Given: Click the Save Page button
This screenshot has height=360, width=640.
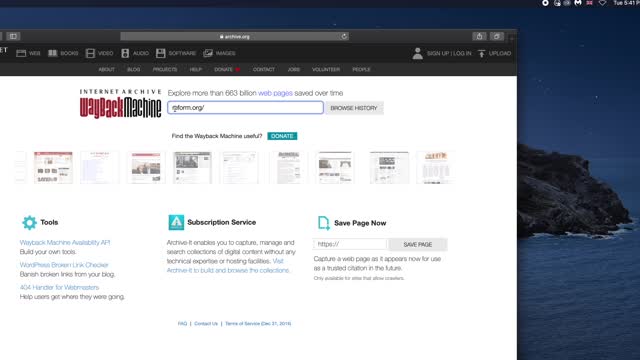Looking at the screenshot, I should pos(418,244).
